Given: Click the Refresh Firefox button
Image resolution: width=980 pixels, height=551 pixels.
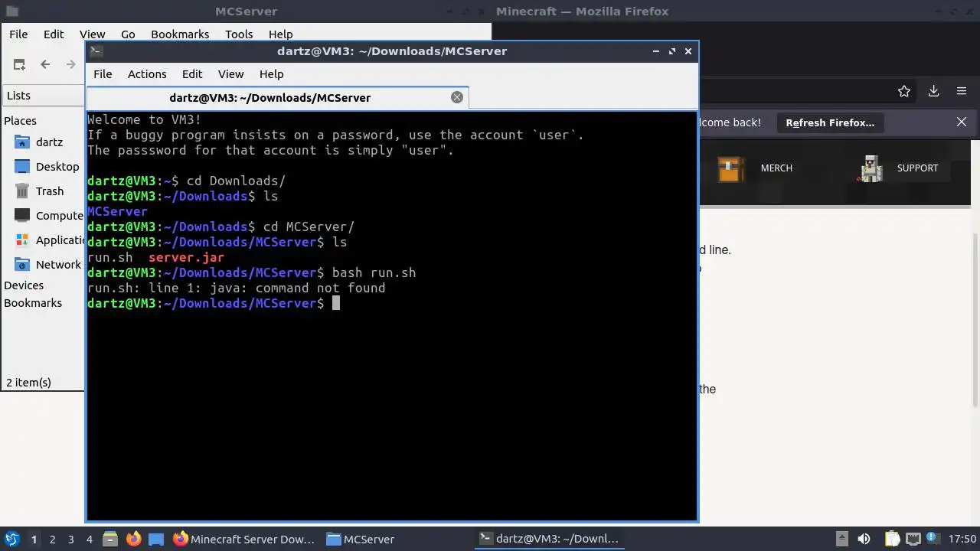Looking at the screenshot, I should pyautogui.click(x=830, y=122).
